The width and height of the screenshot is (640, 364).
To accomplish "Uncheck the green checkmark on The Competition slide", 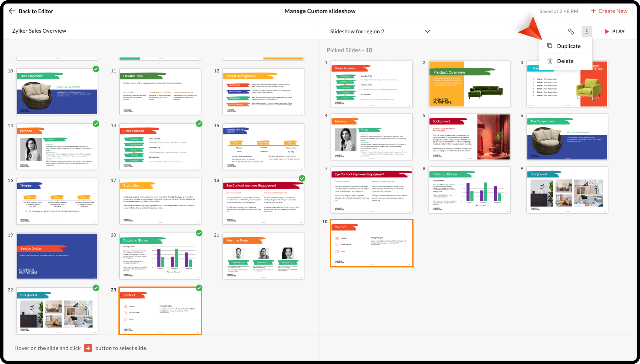I will (x=96, y=69).
